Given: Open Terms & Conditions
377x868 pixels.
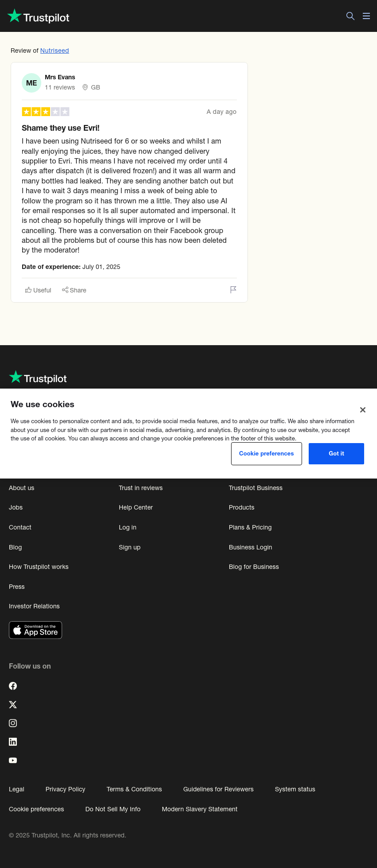Looking at the screenshot, I should click(134, 789).
